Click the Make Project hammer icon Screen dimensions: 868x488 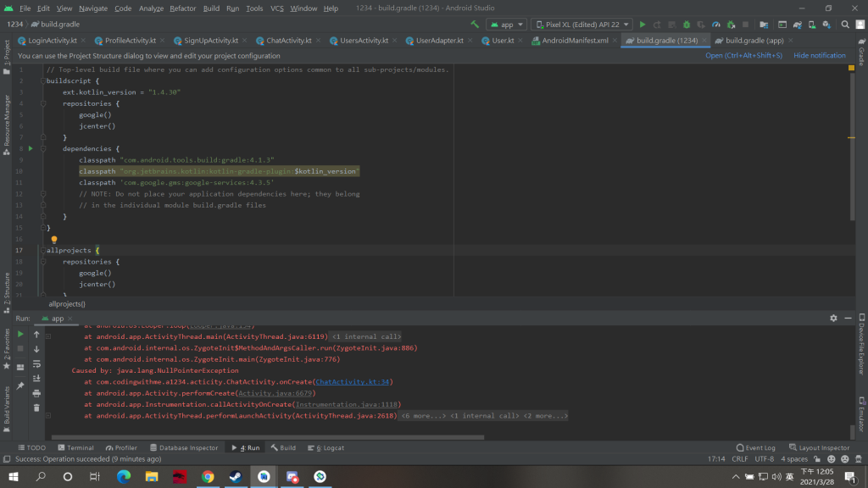475,25
